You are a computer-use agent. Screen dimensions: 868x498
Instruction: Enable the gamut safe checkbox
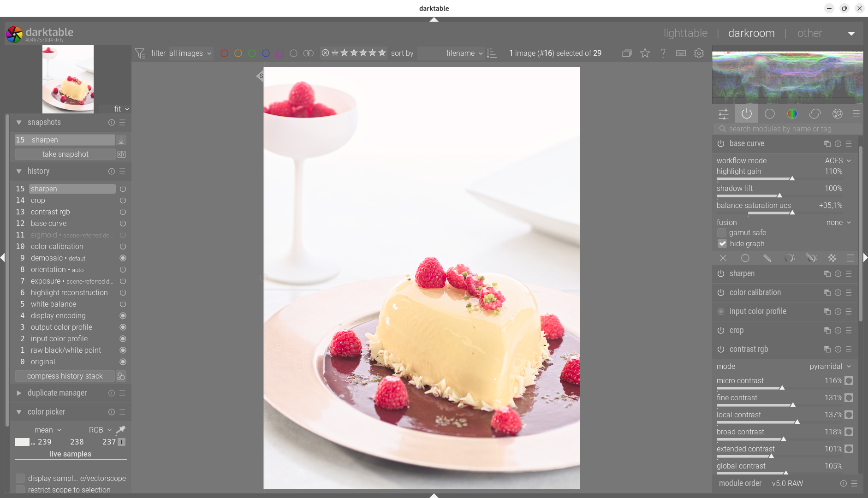tap(722, 233)
